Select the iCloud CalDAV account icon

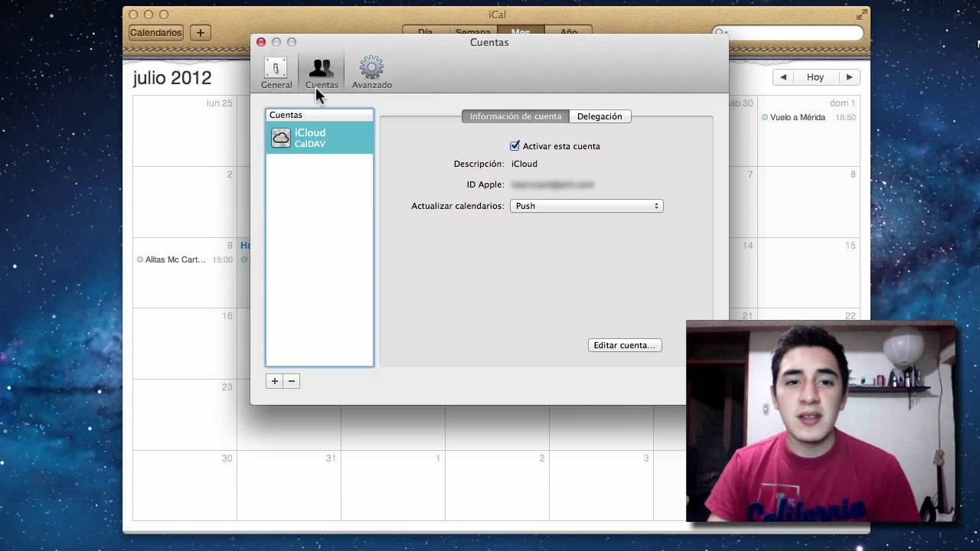click(x=281, y=138)
